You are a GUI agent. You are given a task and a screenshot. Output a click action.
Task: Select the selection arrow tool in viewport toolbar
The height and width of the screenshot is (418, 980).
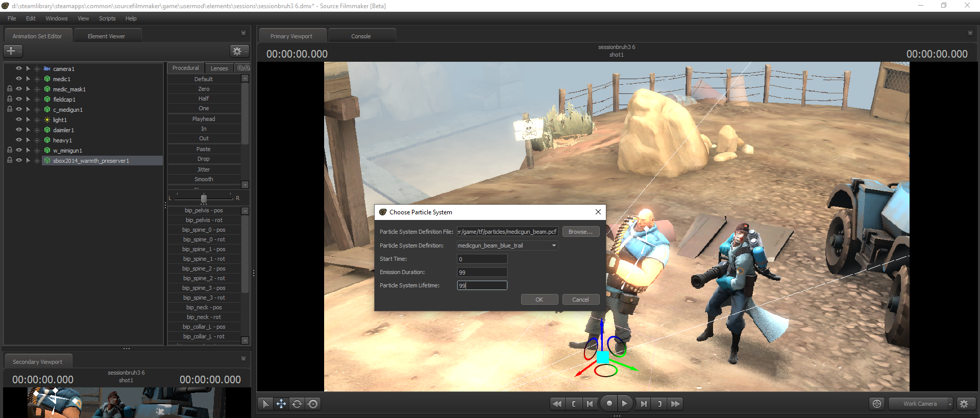[x=265, y=404]
